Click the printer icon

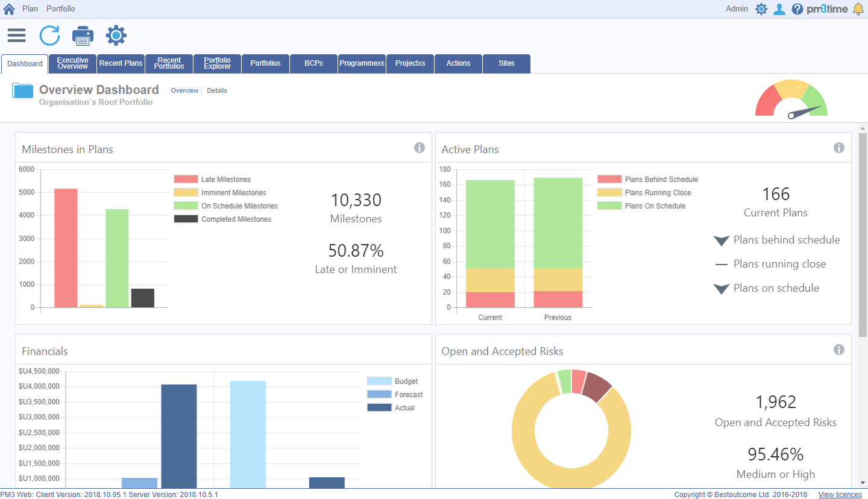click(x=83, y=36)
